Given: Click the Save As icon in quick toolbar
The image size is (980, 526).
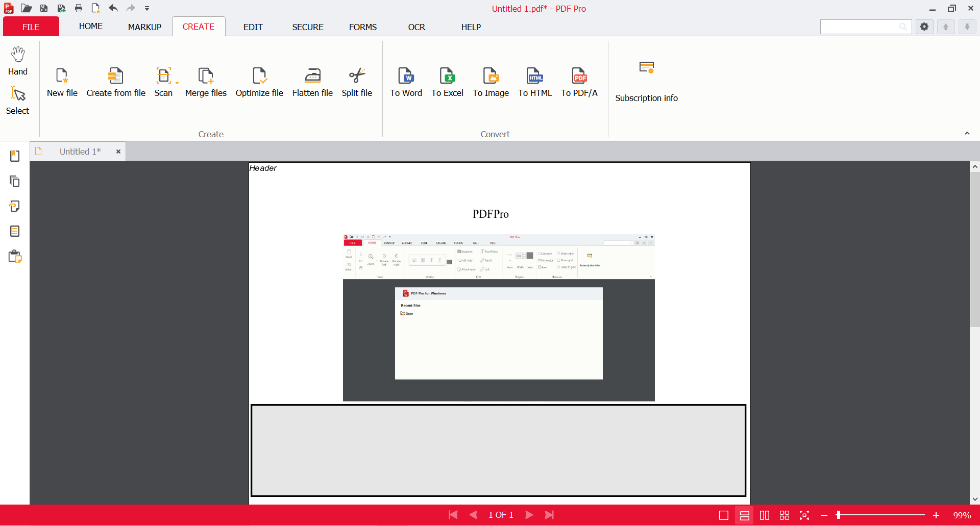Looking at the screenshot, I should click(x=61, y=8).
